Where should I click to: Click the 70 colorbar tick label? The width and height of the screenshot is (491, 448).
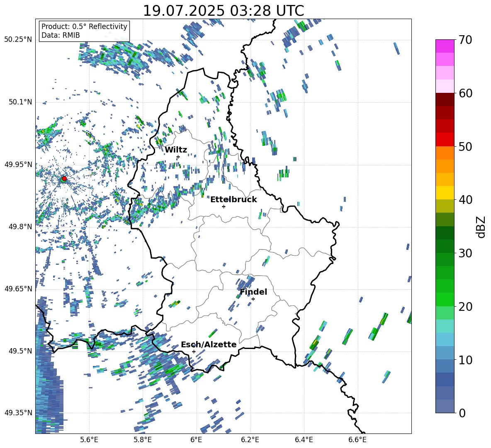(465, 40)
